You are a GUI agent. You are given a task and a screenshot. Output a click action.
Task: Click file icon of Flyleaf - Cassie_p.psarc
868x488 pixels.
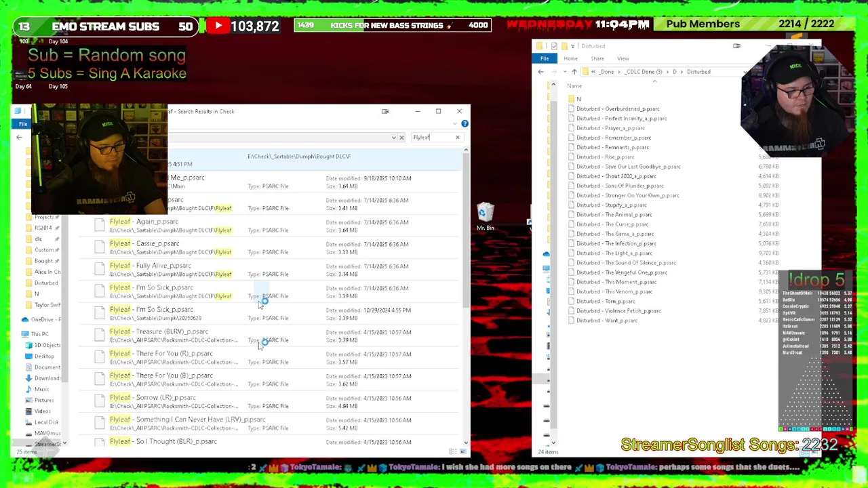(100, 247)
